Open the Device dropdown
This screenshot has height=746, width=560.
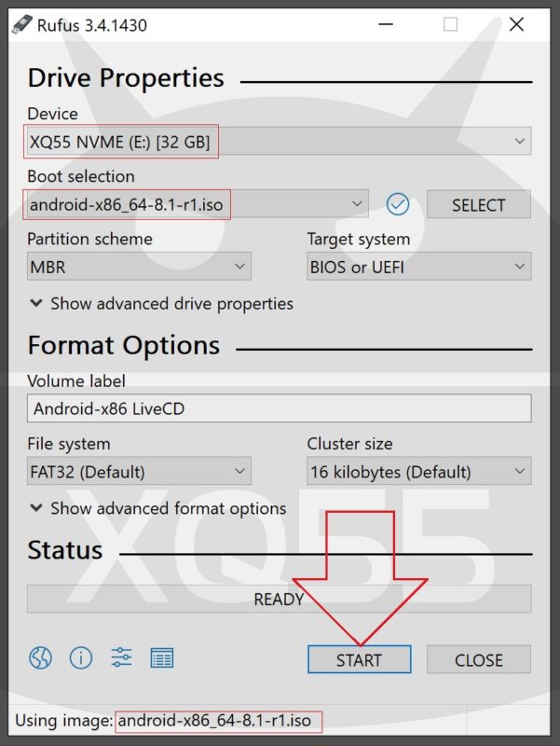pos(279,143)
